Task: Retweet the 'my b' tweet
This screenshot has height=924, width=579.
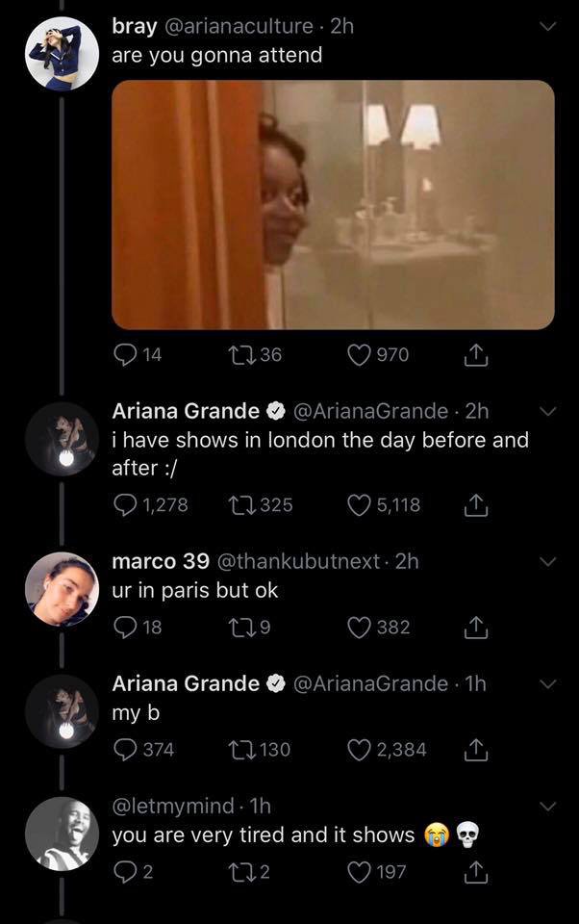Action: tap(239, 750)
